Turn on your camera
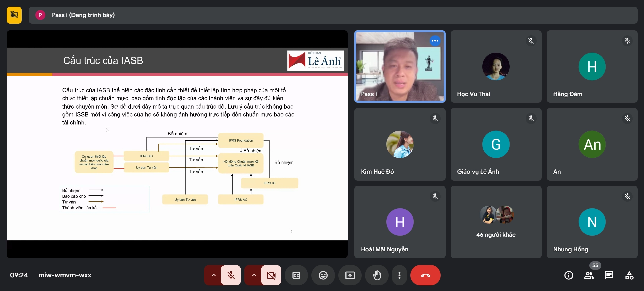 tap(271, 275)
